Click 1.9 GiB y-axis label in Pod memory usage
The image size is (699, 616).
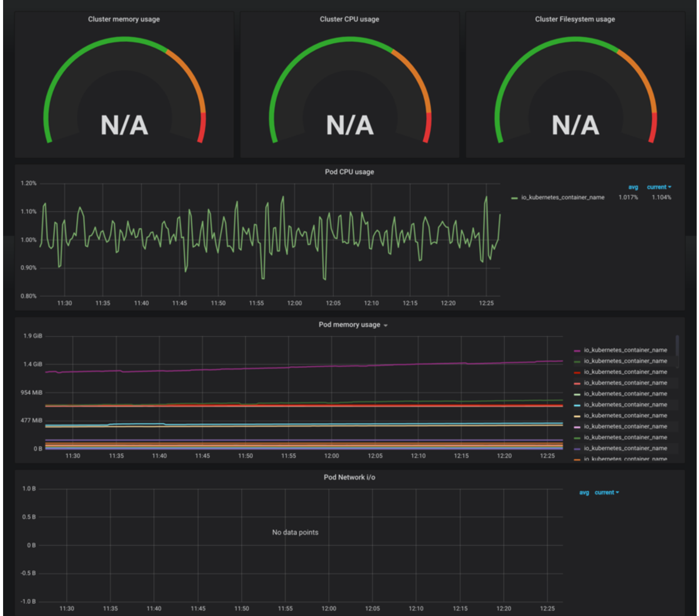[32, 336]
